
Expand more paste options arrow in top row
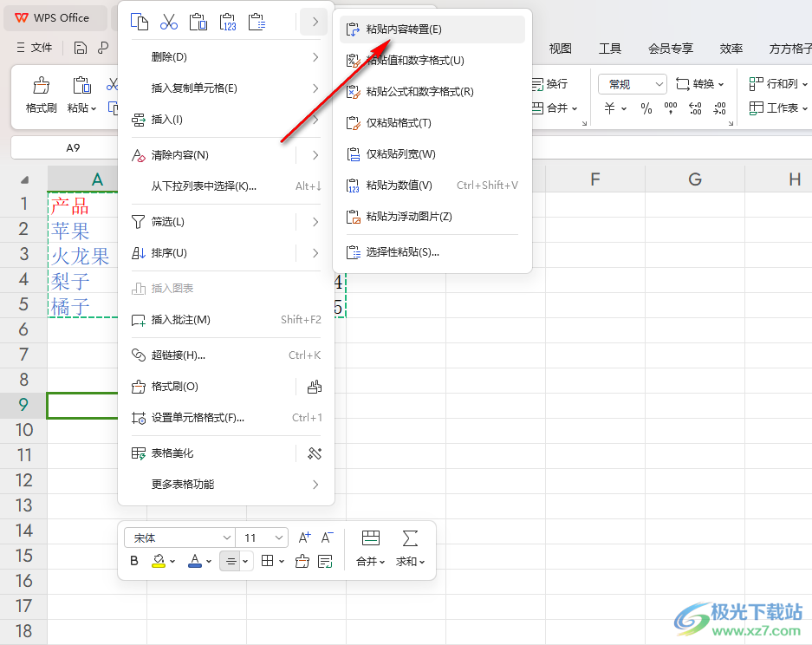pos(315,22)
